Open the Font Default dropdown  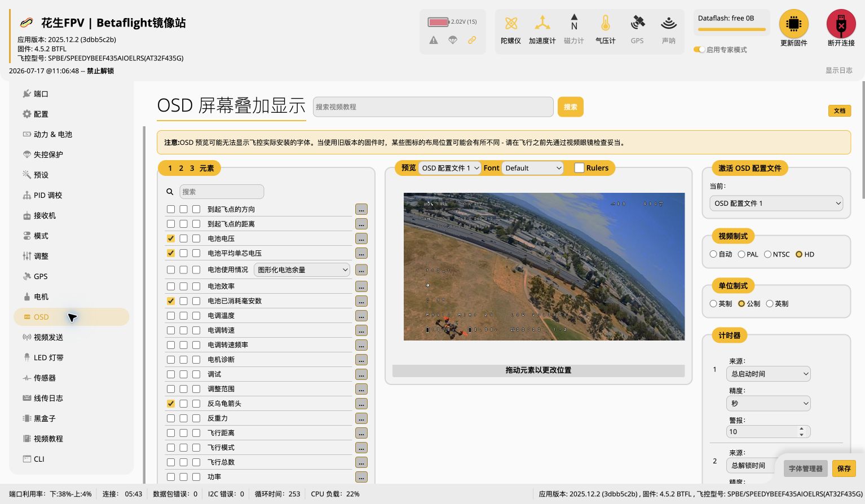point(533,168)
